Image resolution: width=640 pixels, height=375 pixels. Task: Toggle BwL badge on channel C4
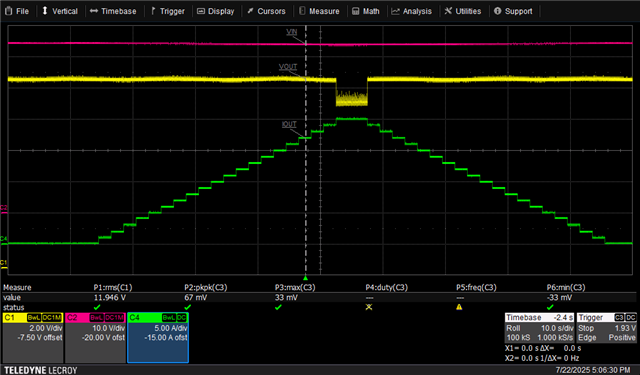[x=169, y=317]
